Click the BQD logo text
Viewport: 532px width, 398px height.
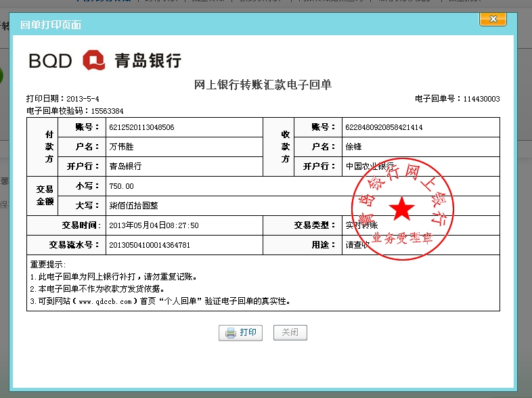point(50,61)
